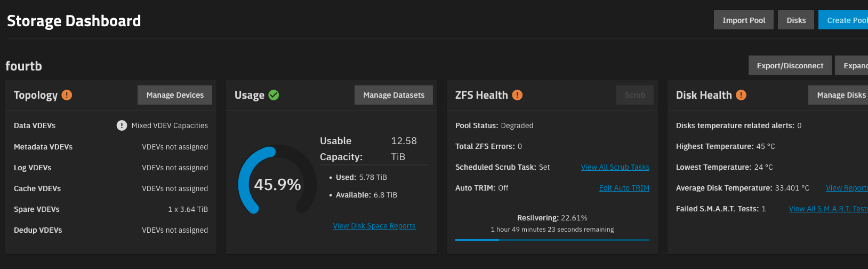Open View All S.M.A.R.T. Tests link
868x269 pixels.
pyautogui.click(x=829, y=209)
